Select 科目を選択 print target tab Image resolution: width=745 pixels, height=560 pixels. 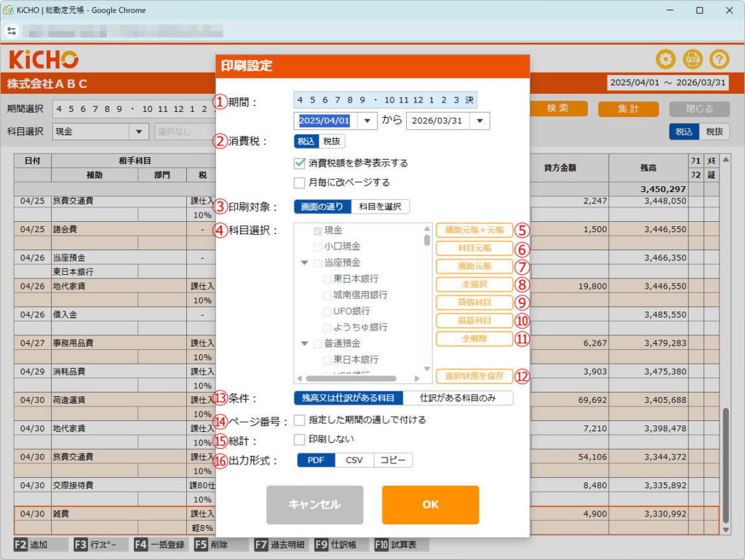380,207
